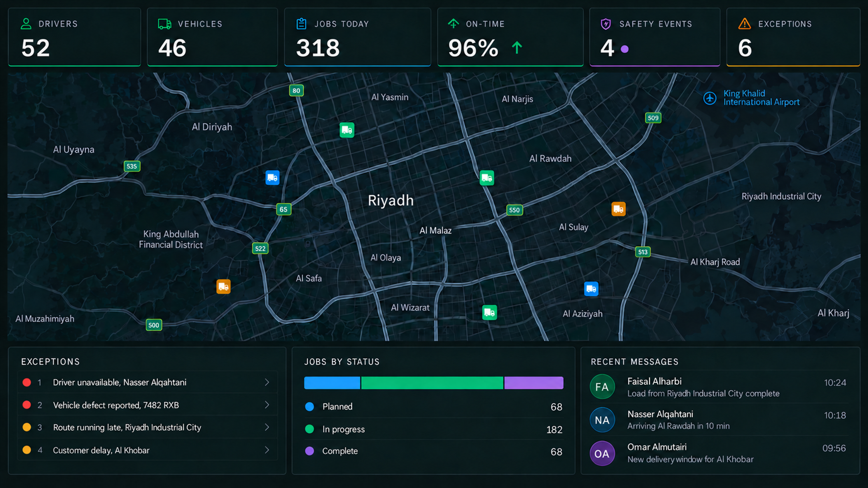Click the purple Complete bar segment
868x488 pixels.
(x=534, y=383)
